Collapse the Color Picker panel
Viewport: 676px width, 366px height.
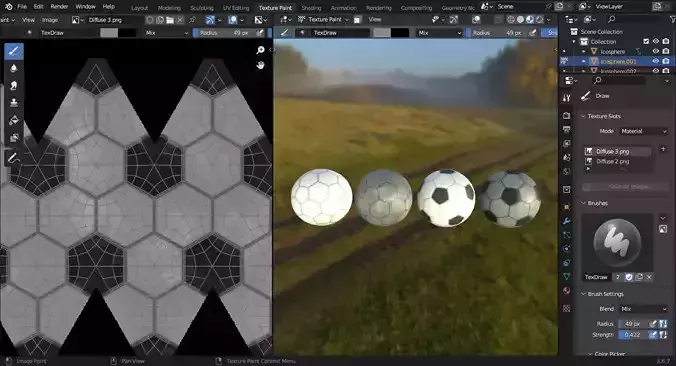[x=590, y=354]
